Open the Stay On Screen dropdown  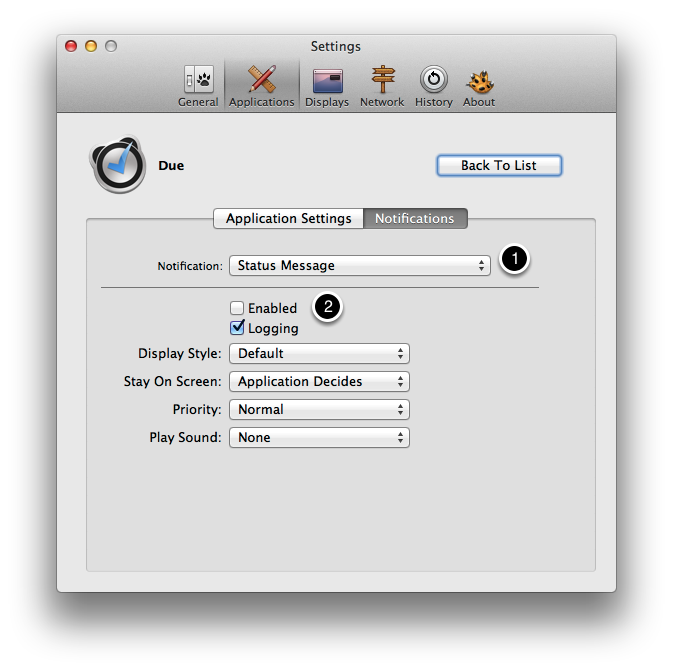[x=319, y=381]
